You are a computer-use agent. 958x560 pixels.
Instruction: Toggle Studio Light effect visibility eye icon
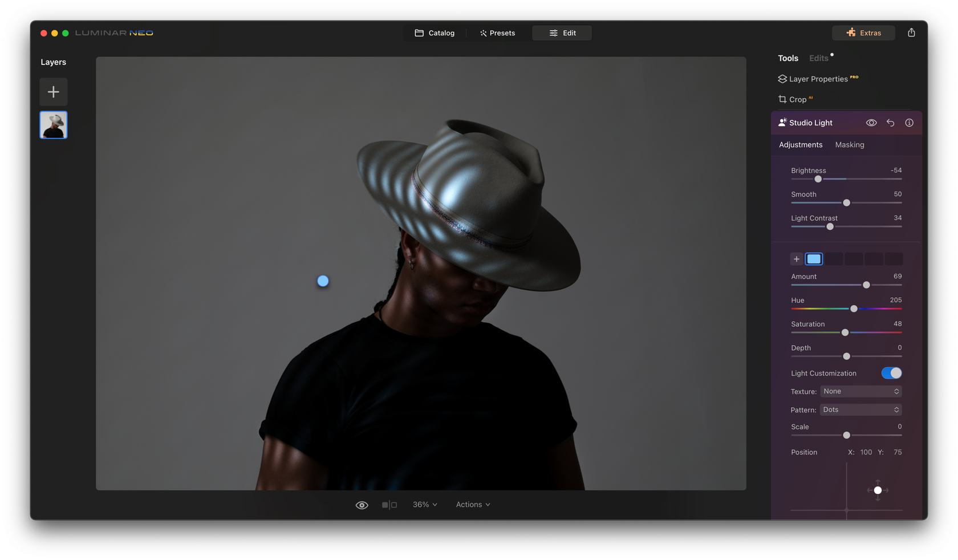tap(871, 122)
